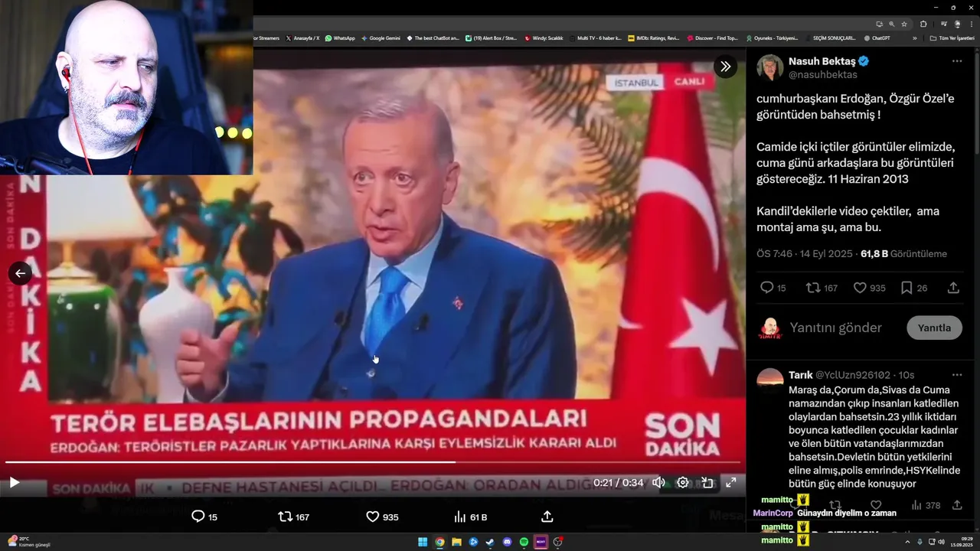The height and width of the screenshot is (551, 980).
Task: Bookmark the tweet showing 26
Action: [x=913, y=288]
